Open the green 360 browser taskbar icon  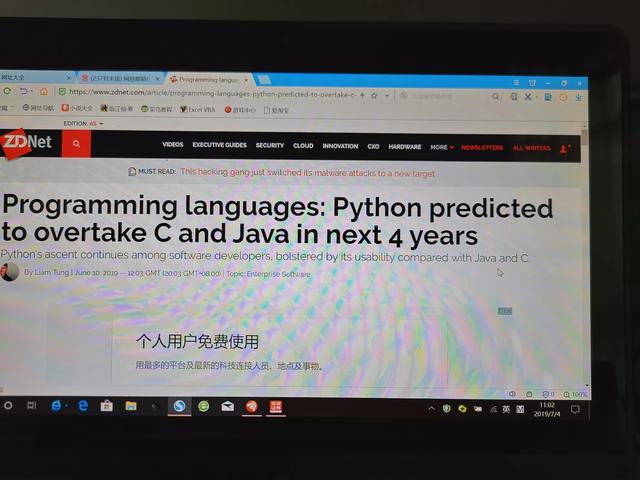[x=204, y=406]
